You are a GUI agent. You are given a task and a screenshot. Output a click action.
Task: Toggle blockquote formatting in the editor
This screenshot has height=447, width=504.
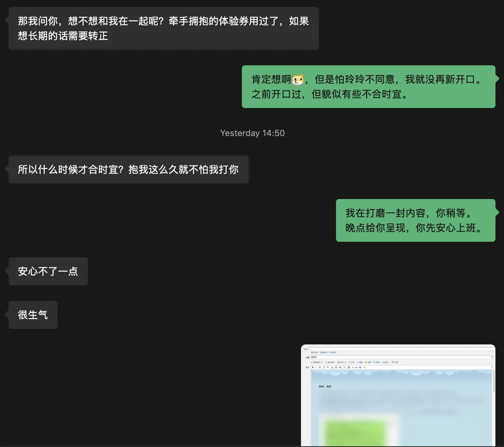click(x=353, y=367)
